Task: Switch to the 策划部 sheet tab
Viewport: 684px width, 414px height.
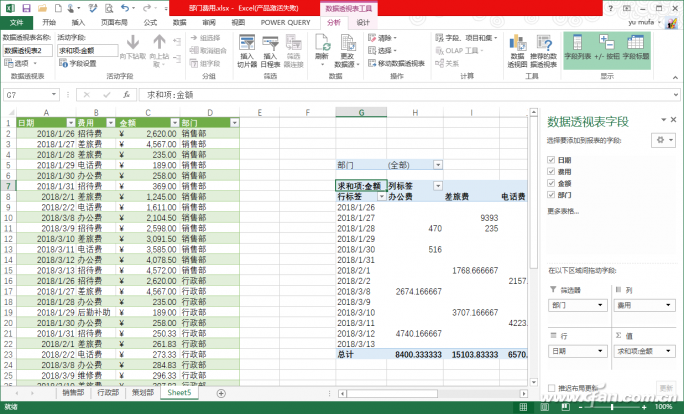Action: (x=143, y=393)
